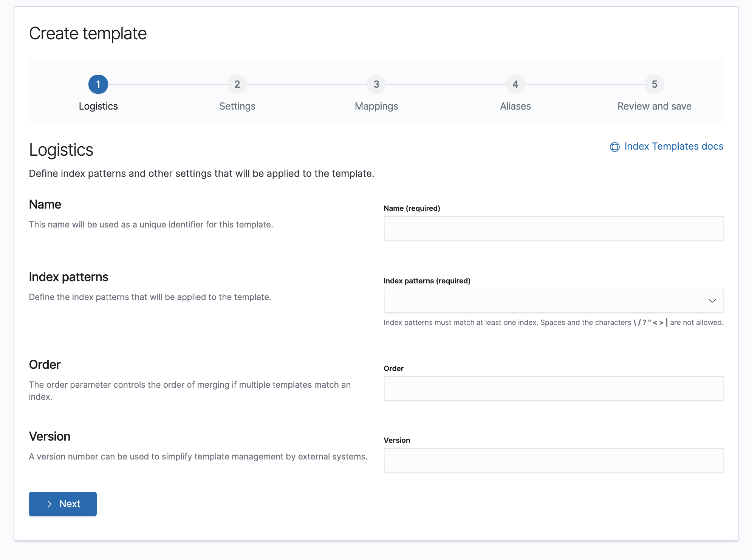
Task: Click into the Order input field
Action: (554, 388)
